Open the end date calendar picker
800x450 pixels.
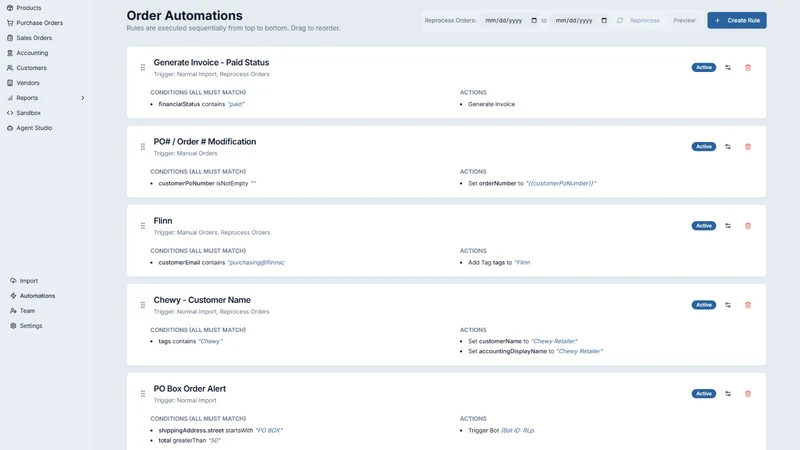click(604, 20)
